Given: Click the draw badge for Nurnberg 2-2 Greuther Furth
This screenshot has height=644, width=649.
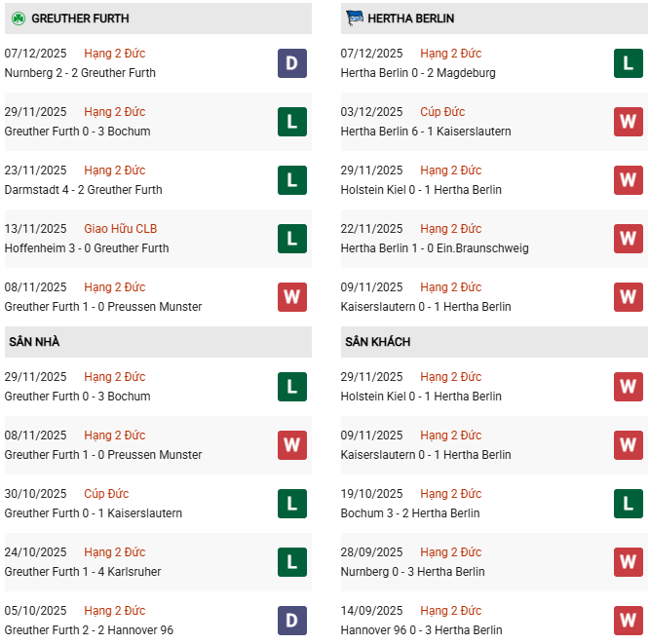Looking at the screenshot, I should 292,63.
